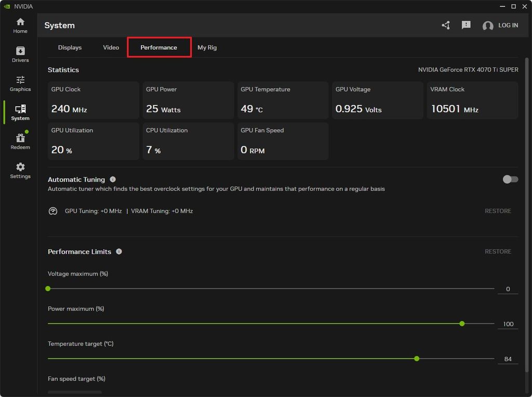Click the Automatic Tuning info icon
This screenshot has height=397, width=532.
pyautogui.click(x=113, y=179)
